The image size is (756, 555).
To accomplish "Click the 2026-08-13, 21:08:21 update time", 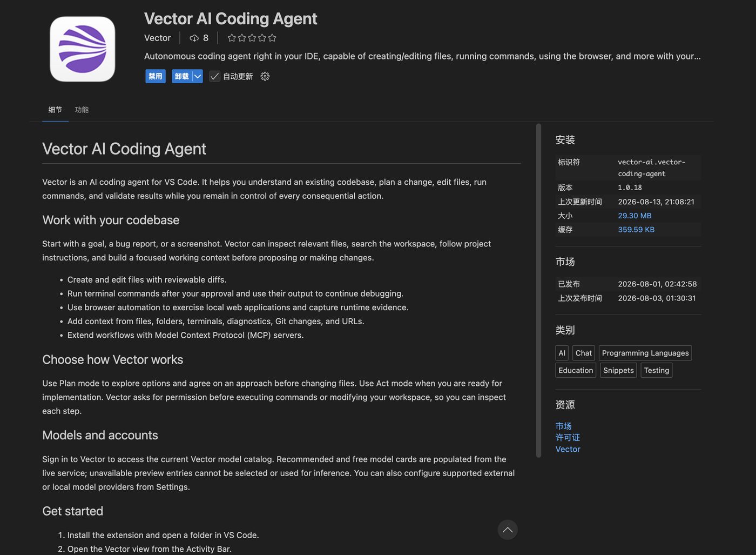I will coord(656,202).
